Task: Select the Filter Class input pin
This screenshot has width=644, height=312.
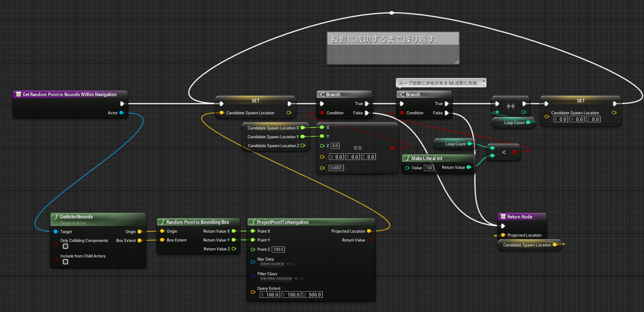Action: tap(253, 277)
